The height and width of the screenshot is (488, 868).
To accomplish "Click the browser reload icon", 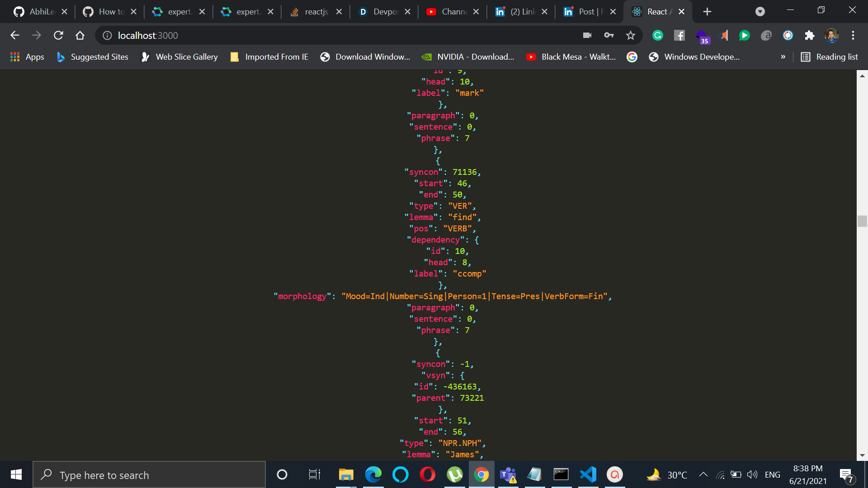I will pyautogui.click(x=58, y=35).
